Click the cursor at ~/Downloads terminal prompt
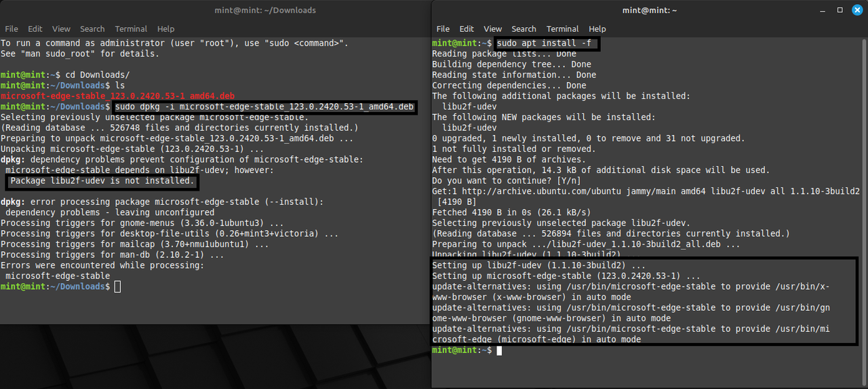868x389 pixels. coord(117,287)
